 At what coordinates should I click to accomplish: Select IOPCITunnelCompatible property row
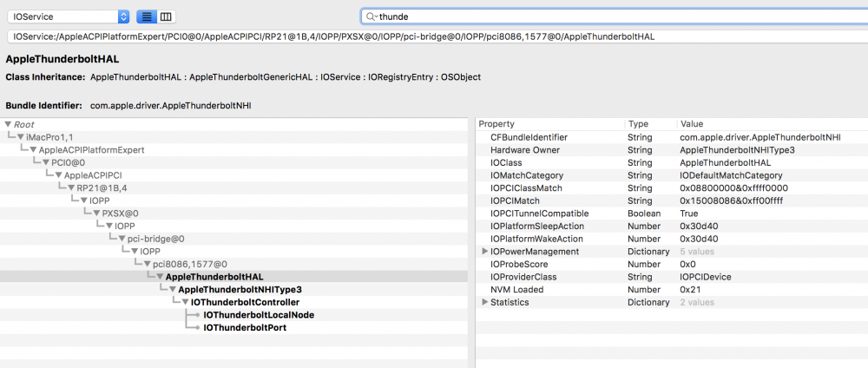tap(672, 213)
